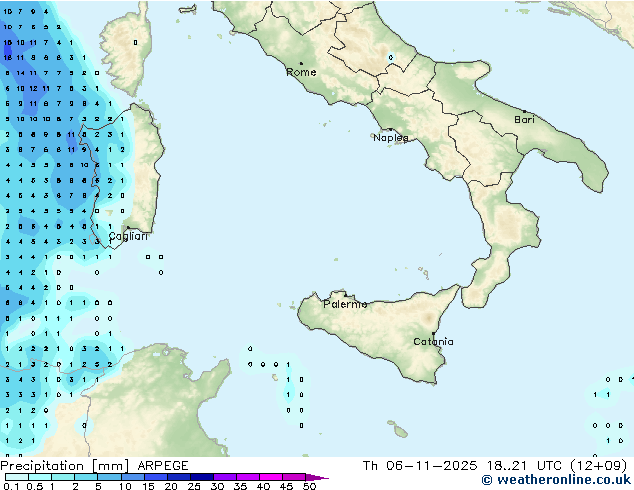The image size is (634, 490).
Task: Click the '0' value over the central Apennines
Action: [391, 57]
